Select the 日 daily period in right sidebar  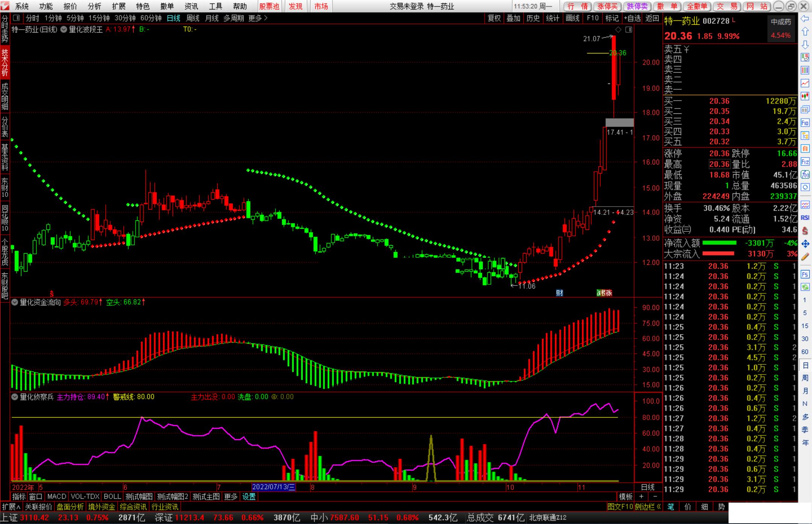pyautogui.click(x=805, y=365)
